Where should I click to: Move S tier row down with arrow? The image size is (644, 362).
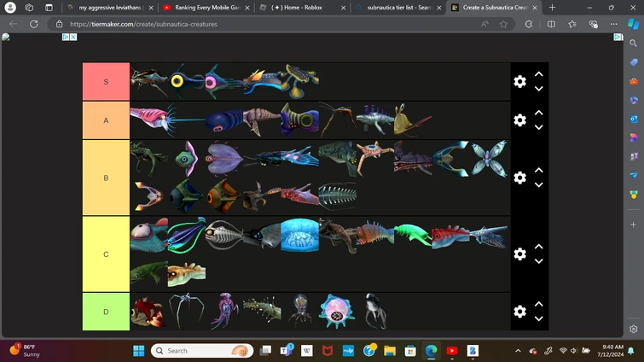click(x=539, y=88)
